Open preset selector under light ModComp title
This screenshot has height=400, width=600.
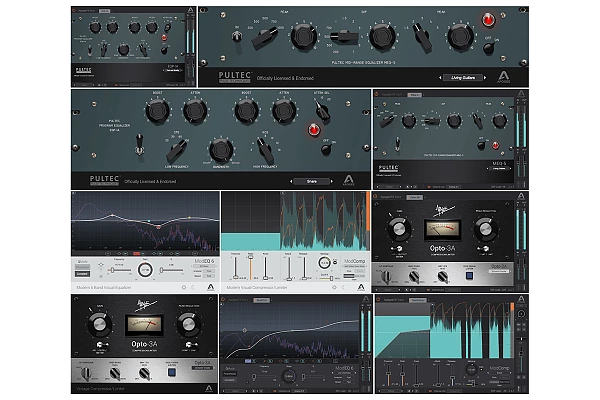pyautogui.click(x=354, y=266)
